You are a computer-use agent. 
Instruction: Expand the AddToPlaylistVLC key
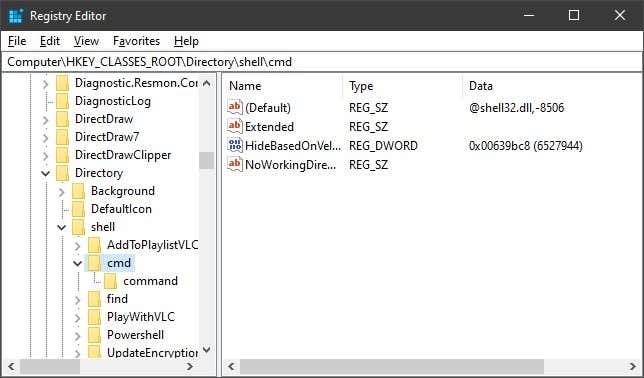[78, 246]
